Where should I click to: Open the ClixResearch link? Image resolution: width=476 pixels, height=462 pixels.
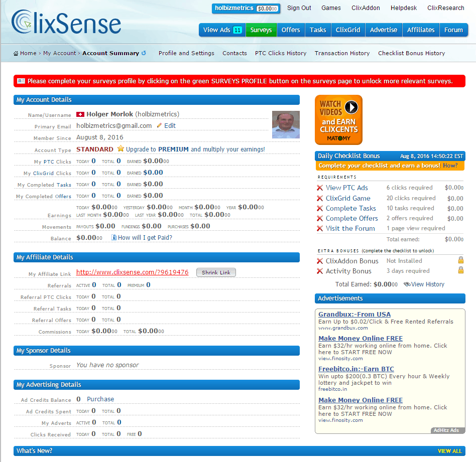[x=446, y=8]
